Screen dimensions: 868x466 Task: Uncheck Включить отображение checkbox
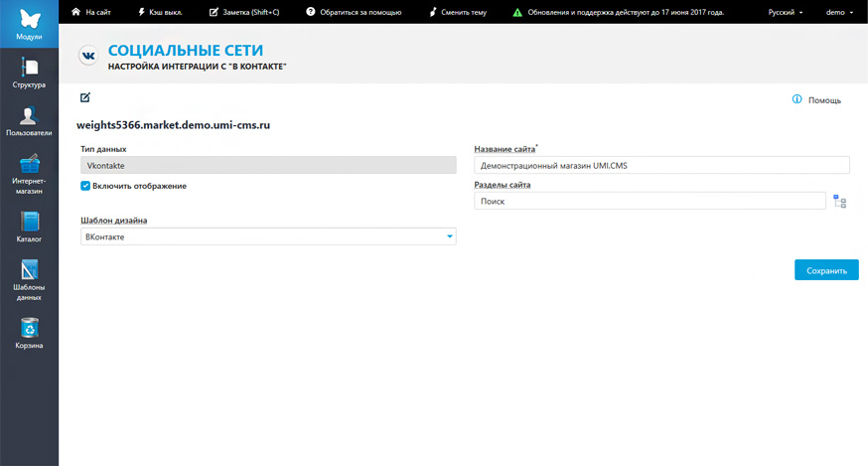85,186
